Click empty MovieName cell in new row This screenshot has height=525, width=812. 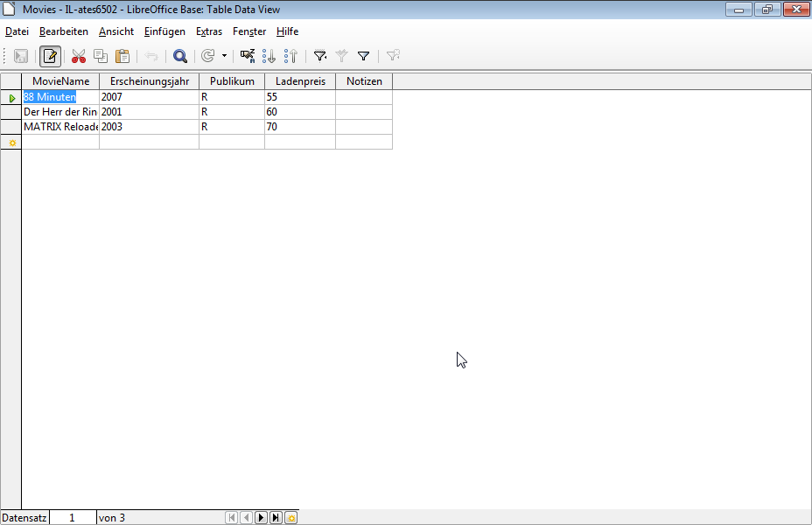60,142
